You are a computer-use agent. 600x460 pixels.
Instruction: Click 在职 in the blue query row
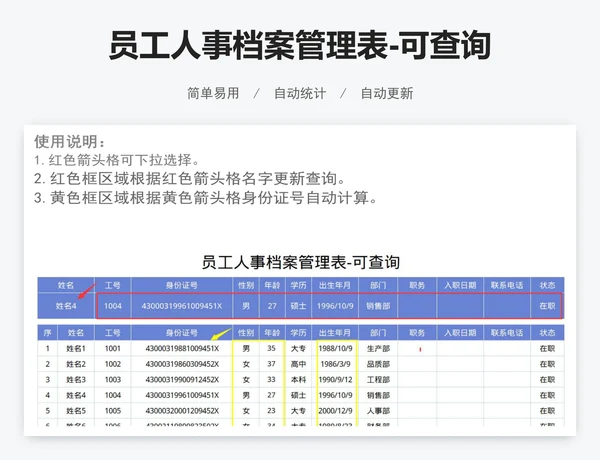click(547, 306)
